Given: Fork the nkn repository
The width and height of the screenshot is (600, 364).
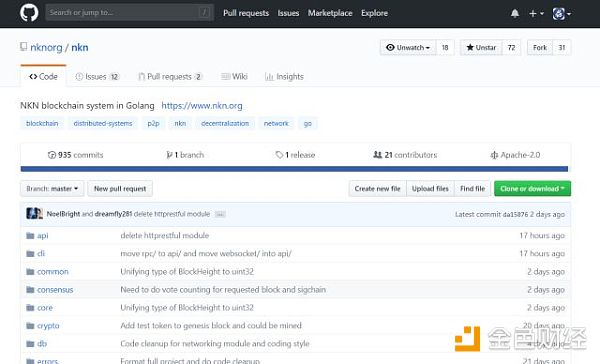Looking at the screenshot, I should [540, 47].
